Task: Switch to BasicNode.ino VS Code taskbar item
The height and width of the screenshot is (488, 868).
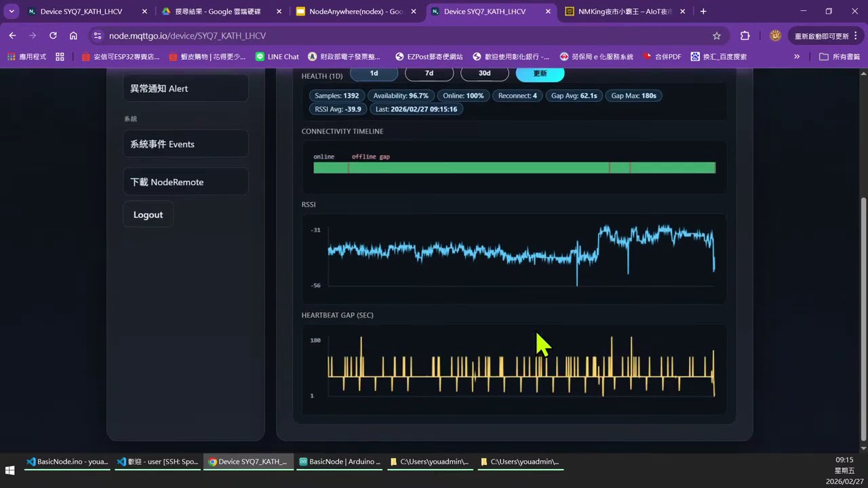Action: click(x=67, y=462)
